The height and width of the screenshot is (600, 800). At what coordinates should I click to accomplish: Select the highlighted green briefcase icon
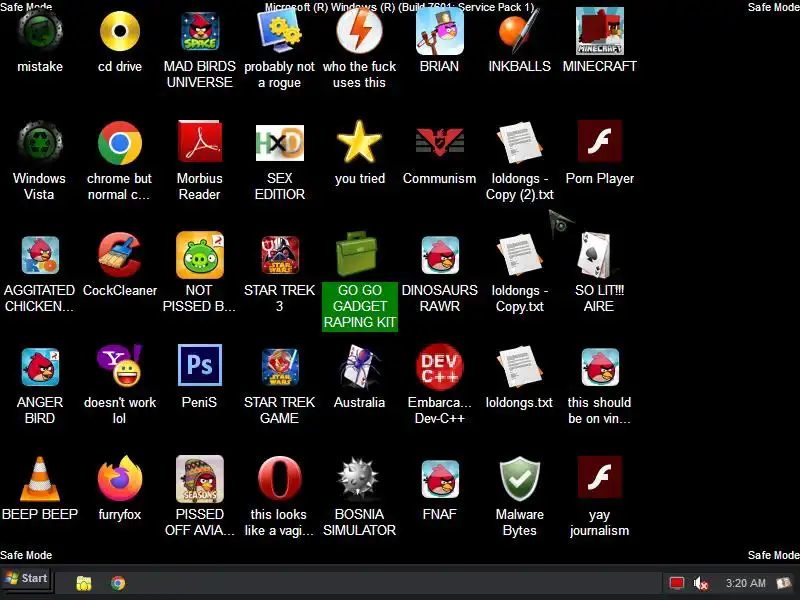357,254
